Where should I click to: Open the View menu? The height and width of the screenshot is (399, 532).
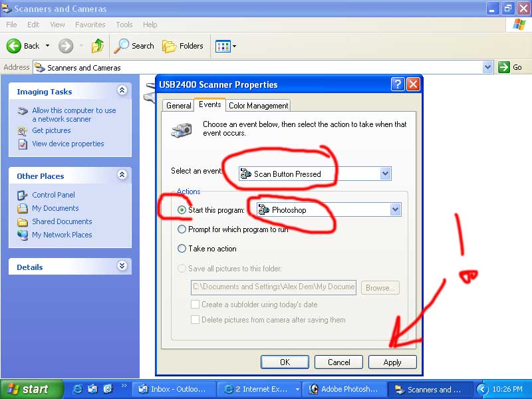(x=57, y=25)
